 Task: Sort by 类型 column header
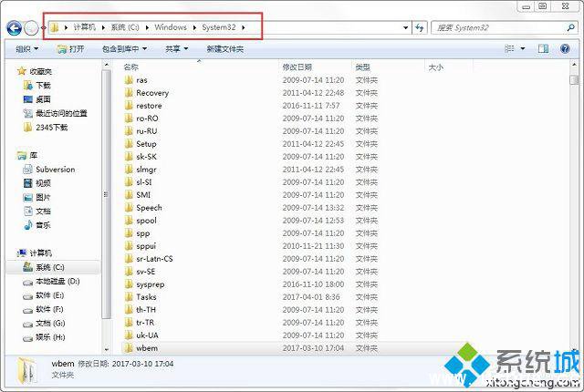[x=363, y=67]
